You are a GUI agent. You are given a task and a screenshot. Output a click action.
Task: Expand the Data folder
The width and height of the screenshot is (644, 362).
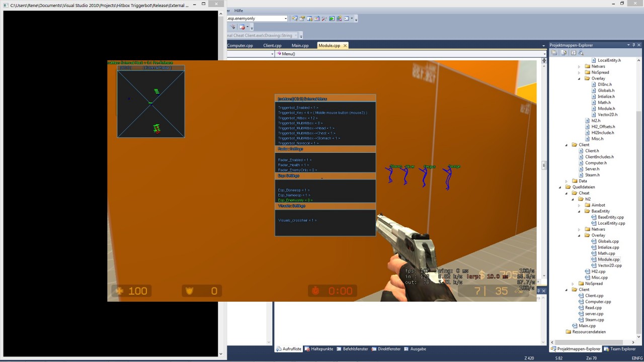coord(567,181)
